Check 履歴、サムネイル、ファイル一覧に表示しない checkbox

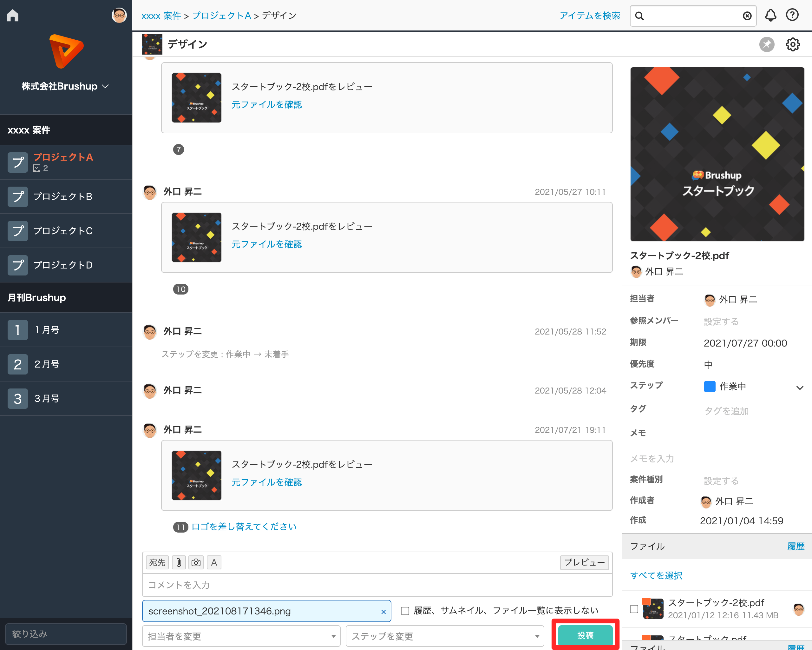point(405,611)
